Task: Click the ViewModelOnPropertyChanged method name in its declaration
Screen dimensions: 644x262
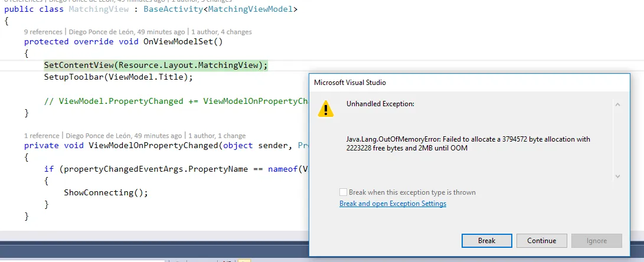Action: coord(153,145)
